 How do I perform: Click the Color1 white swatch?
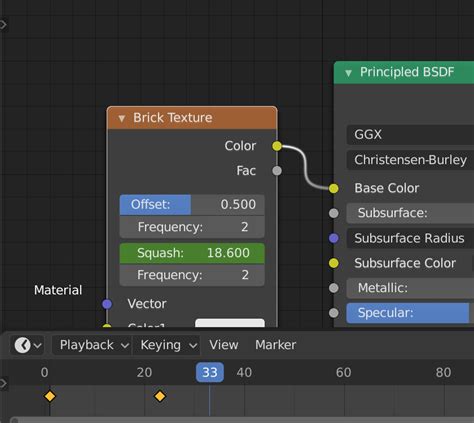(x=230, y=323)
